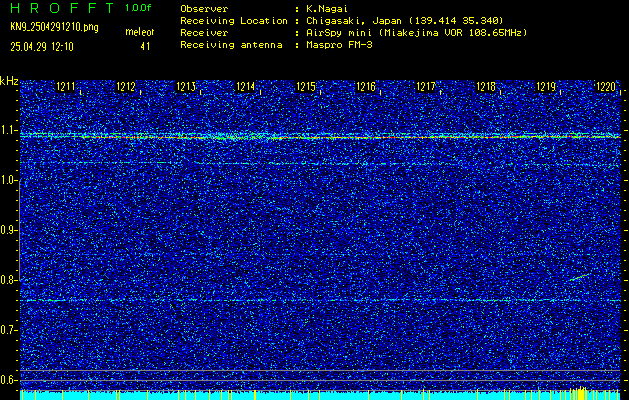The image size is (629, 400).
Task: Click the 1216 time marker
Action: pyautogui.click(x=366, y=86)
